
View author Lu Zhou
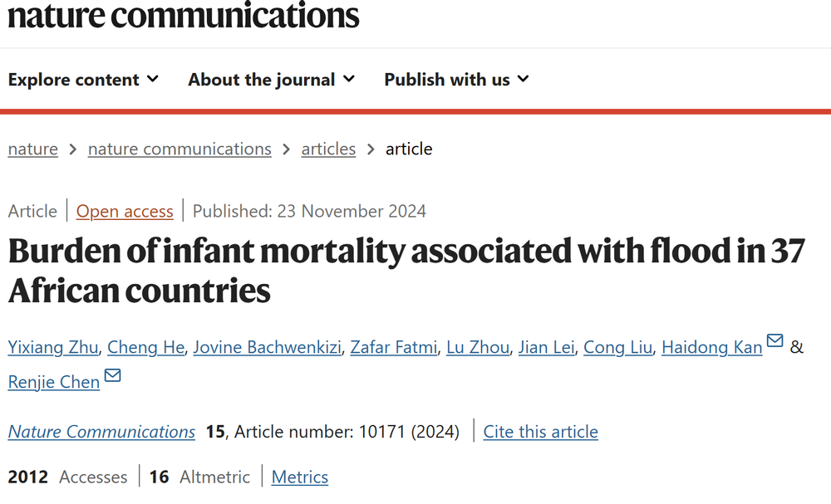(x=478, y=347)
